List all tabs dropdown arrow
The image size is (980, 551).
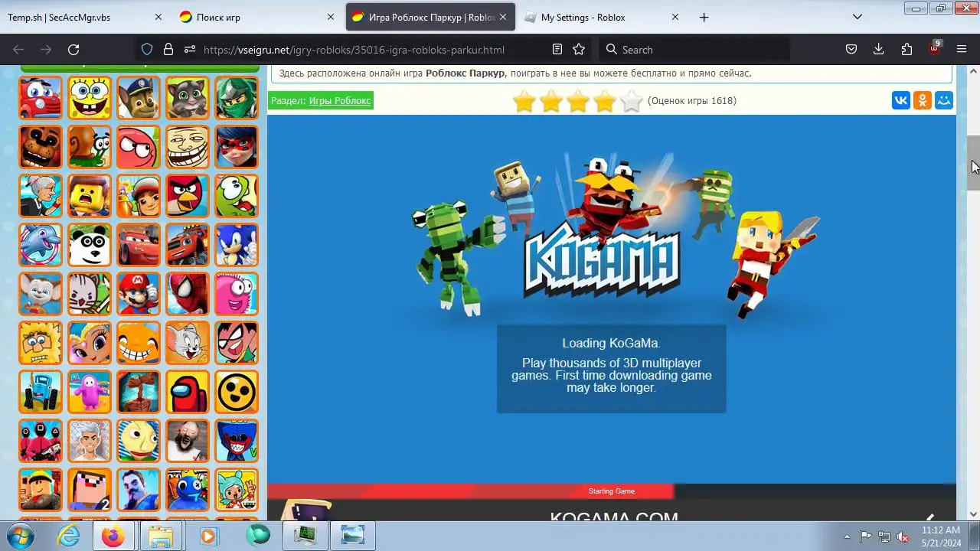[858, 17]
